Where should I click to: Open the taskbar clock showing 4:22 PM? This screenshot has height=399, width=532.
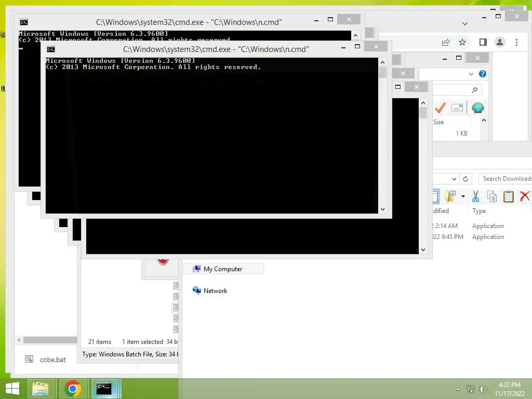click(x=509, y=389)
